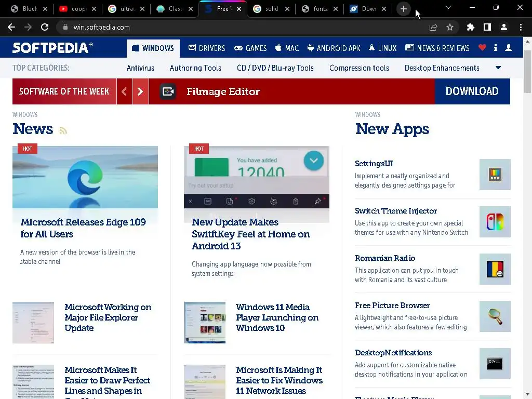Open the Authoring Tools category

195,68
